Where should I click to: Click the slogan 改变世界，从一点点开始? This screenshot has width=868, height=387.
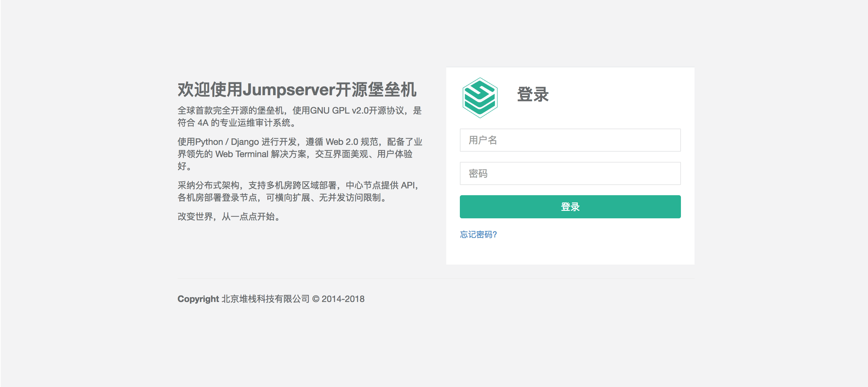pyautogui.click(x=229, y=217)
